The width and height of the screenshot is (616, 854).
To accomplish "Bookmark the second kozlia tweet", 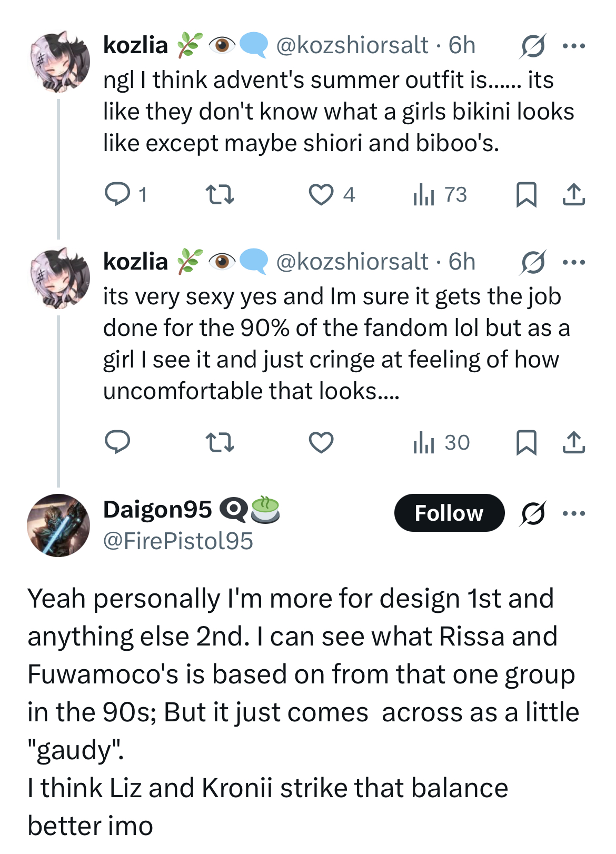I will point(526,442).
